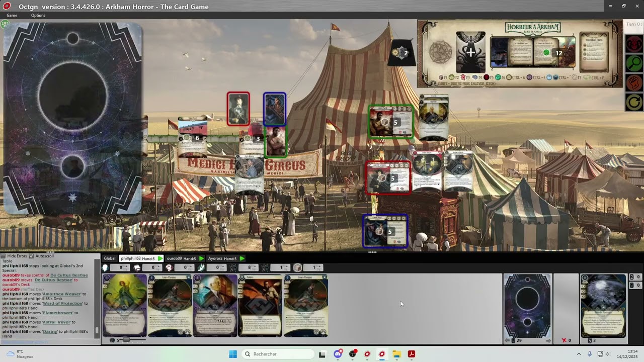Click the right arrow under the deck pile
This screenshot has height=362, width=644.
548,340
